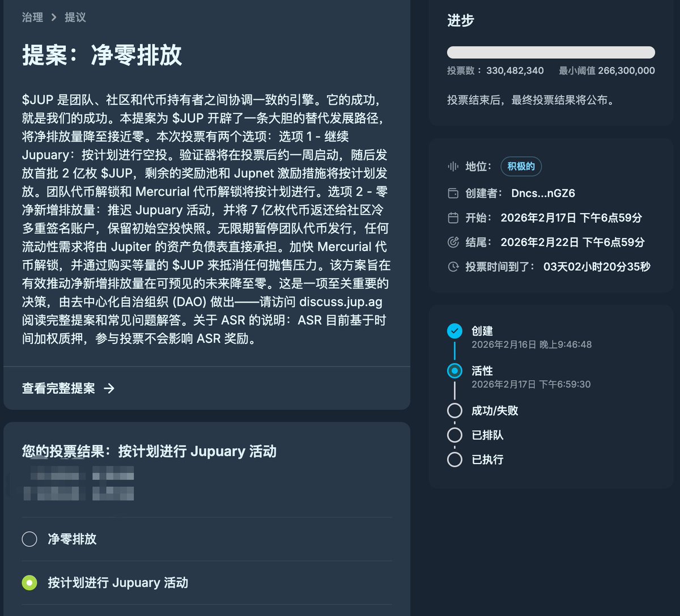Click the 提议 breadcrumb item
680x616 pixels.
coord(75,18)
